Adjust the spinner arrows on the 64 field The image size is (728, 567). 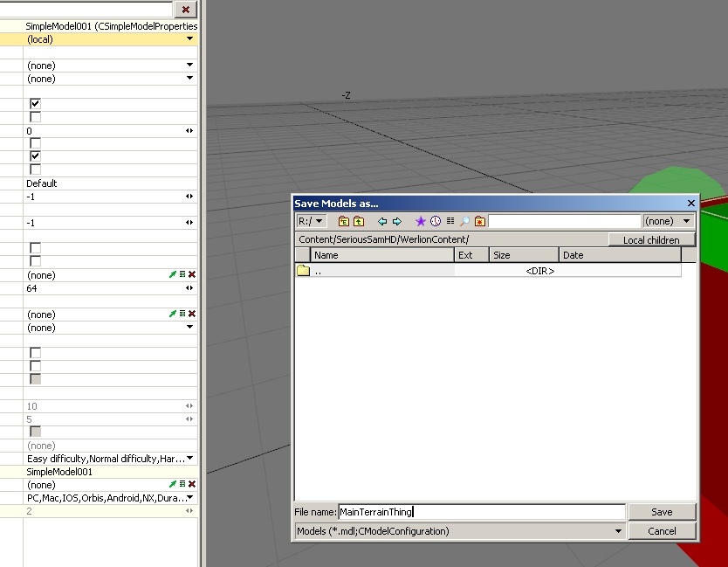189,287
